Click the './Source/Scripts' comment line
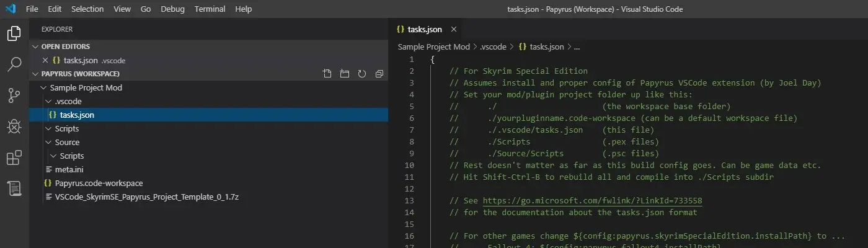The width and height of the screenshot is (868, 248). click(x=554, y=154)
